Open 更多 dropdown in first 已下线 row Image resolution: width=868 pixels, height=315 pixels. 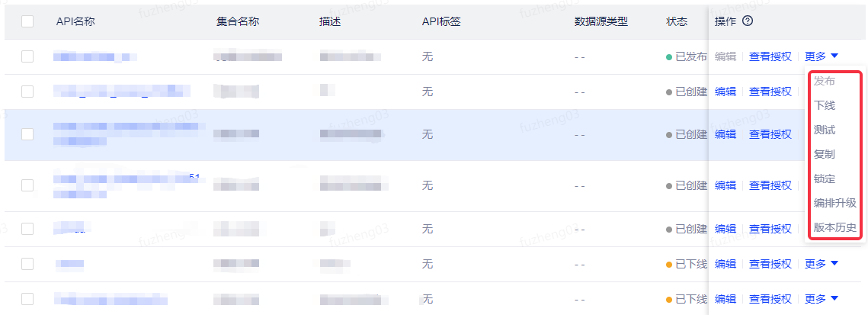(x=822, y=265)
